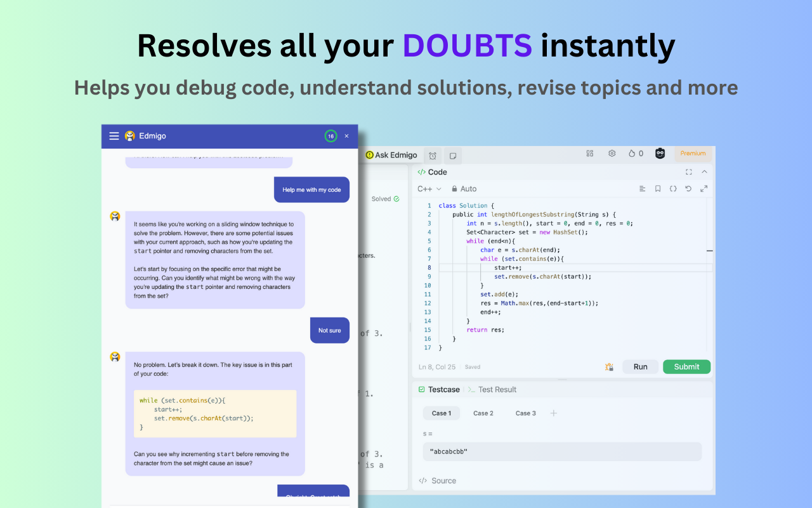Screen dimensions: 812x508
Task: Click the Saved status text
Action: click(x=473, y=367)
